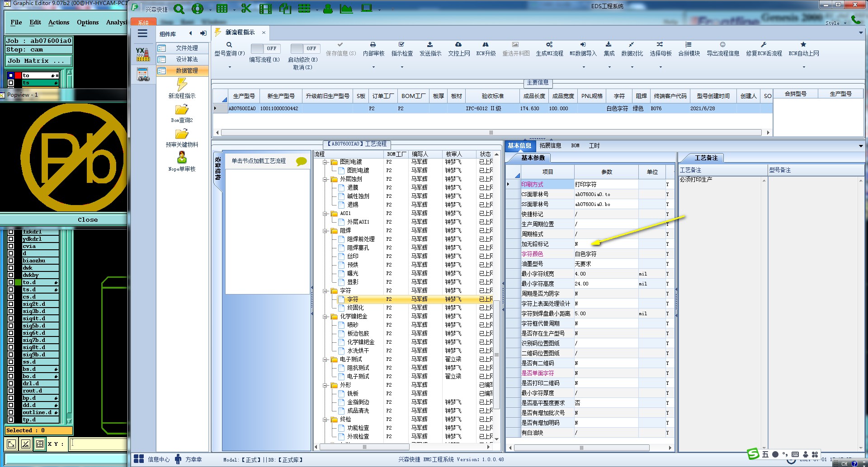Click the 修复ECN丢流程 wrench icon
Screen dimensions: 868x467
[x=764, y=45]
